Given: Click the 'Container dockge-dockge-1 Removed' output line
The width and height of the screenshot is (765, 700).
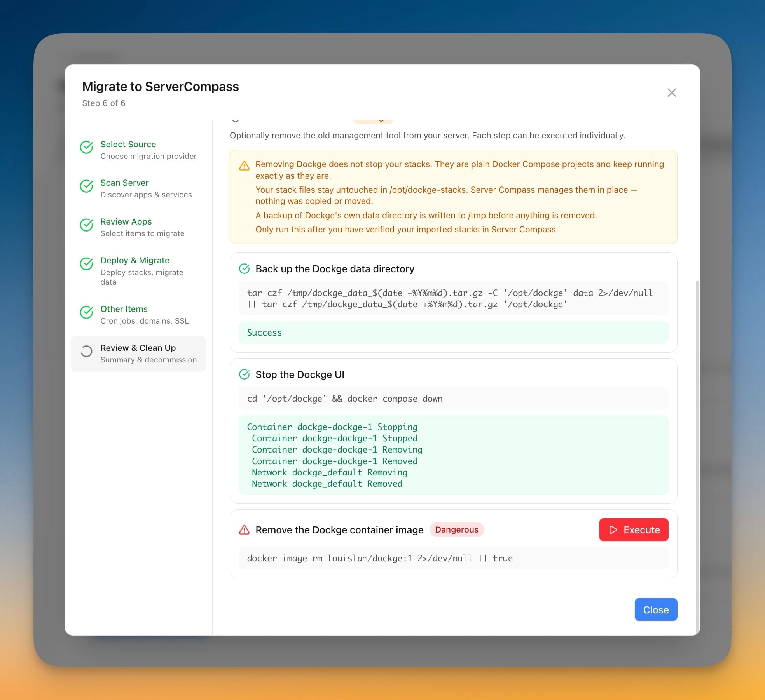Looking at the screenshot, I should pos(335,461).
